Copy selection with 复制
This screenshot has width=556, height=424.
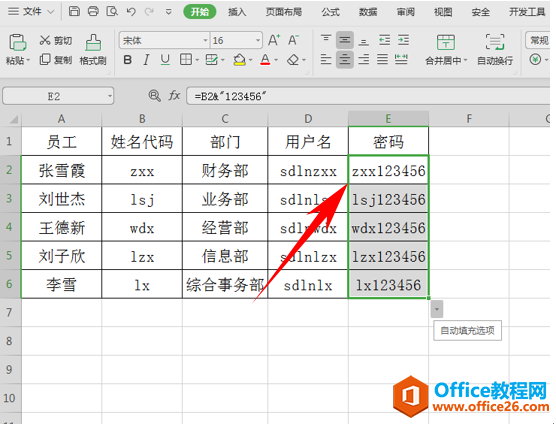(x=56, y=60)
